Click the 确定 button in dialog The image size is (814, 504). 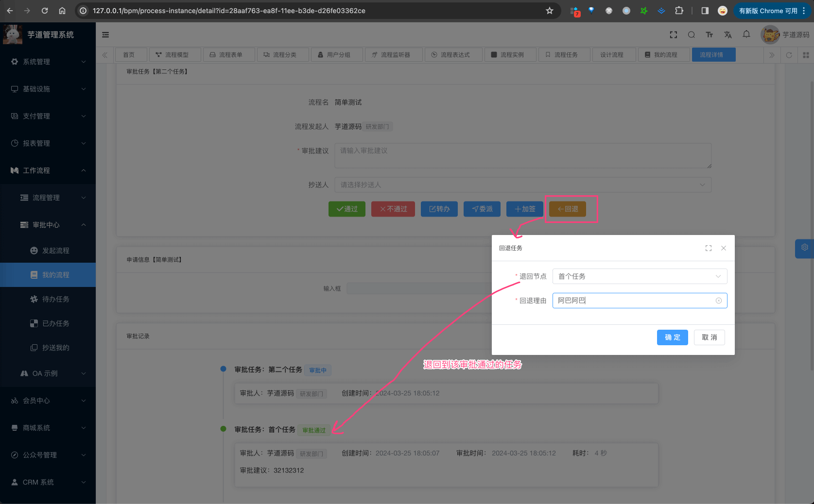coord(672,337)
